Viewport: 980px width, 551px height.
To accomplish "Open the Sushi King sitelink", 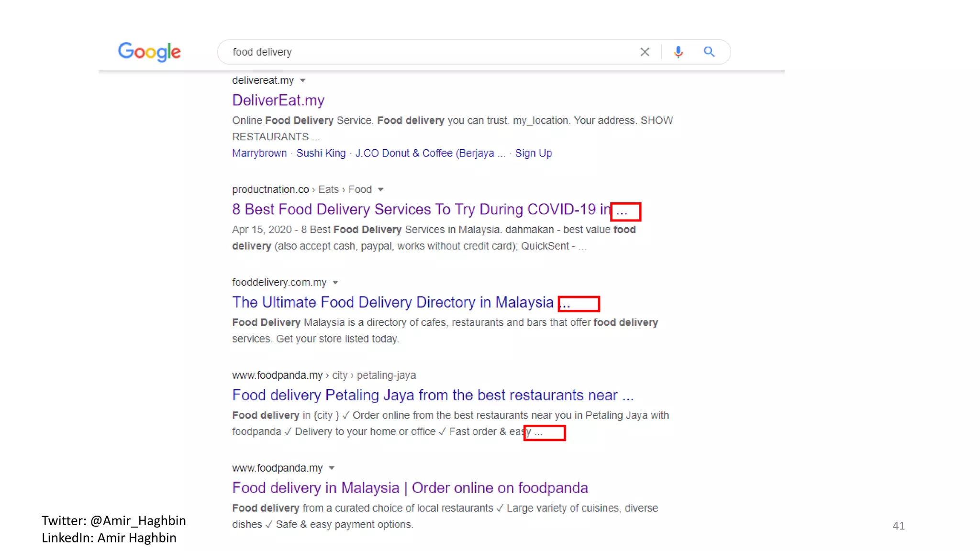I will 321,153.
